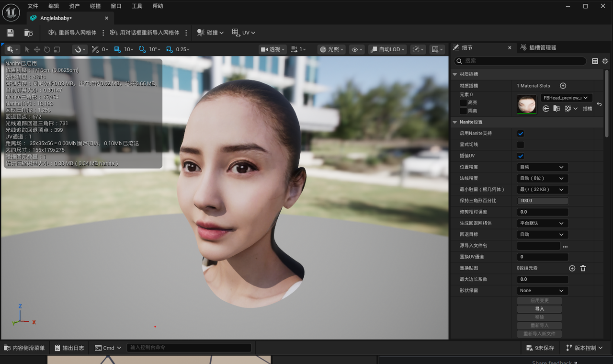Toggle scale snapping icon
Image resolution: width=613 pixels, height=364 pixels.
(x=169, y=49)
